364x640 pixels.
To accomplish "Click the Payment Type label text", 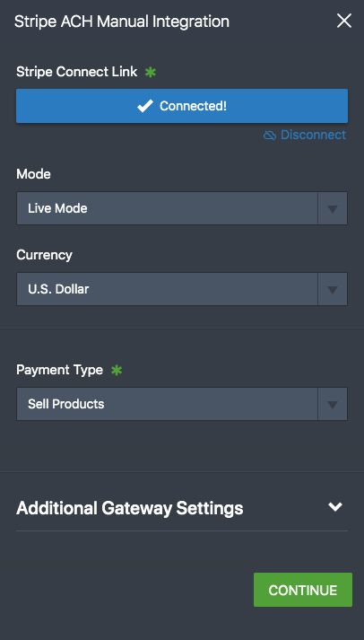I will [x=59, y=370].
